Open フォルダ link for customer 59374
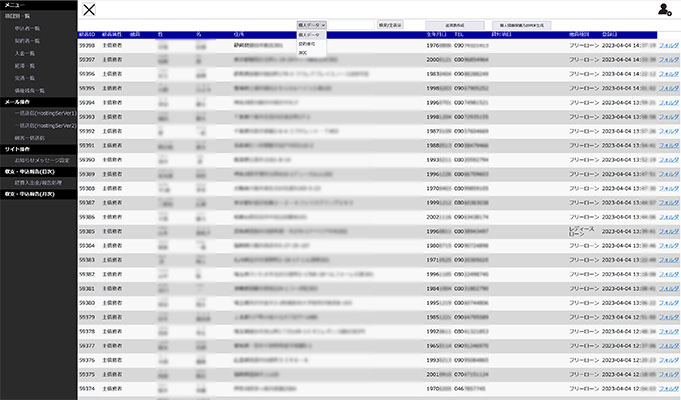The image size is (681, 400). coord(668,387)
